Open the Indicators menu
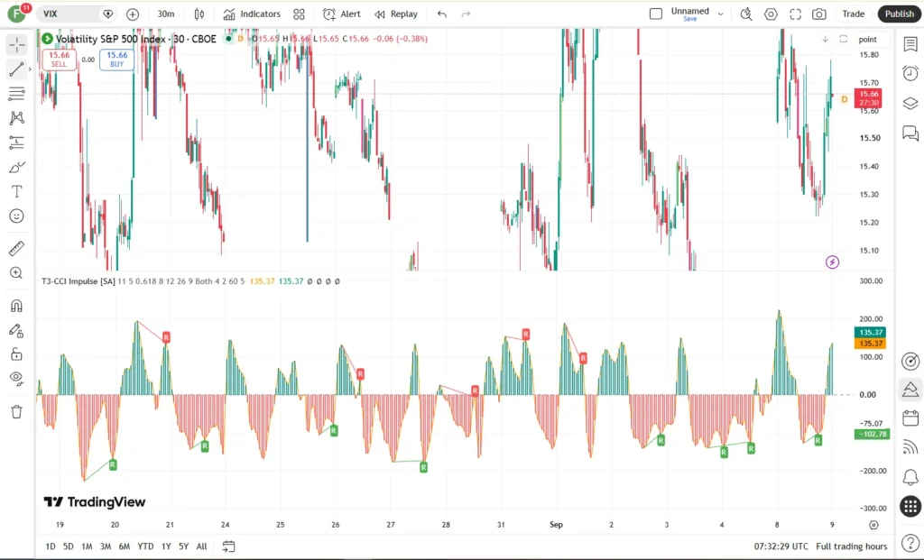 (x=252, y=14)
